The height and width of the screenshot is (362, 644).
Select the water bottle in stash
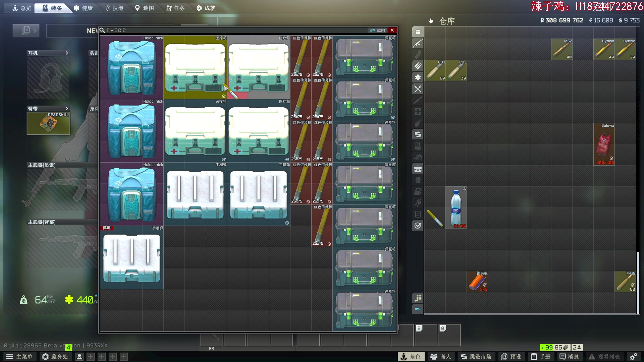click(x=456, y=207)
